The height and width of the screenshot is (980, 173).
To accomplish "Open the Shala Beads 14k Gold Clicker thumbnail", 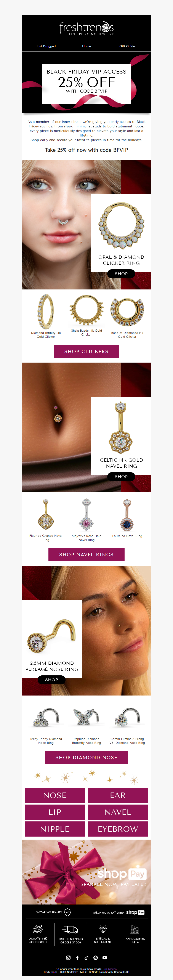I will (x=86, y=310).
